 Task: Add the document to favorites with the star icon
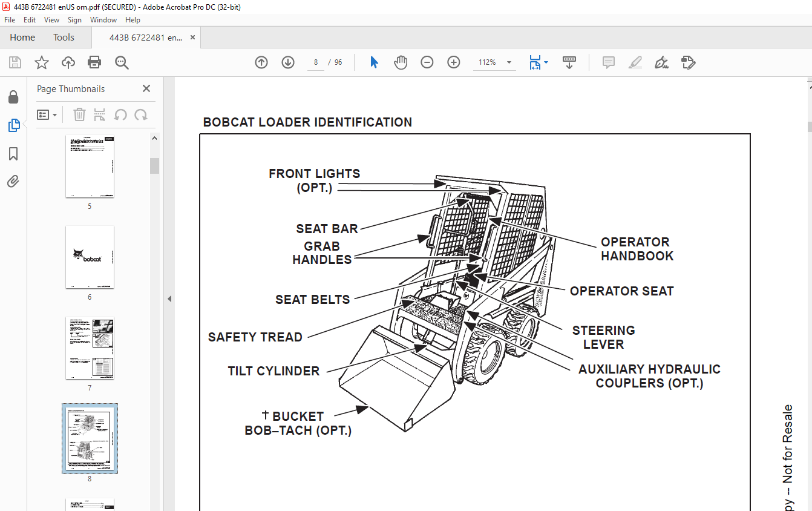(x=41, y=62)
